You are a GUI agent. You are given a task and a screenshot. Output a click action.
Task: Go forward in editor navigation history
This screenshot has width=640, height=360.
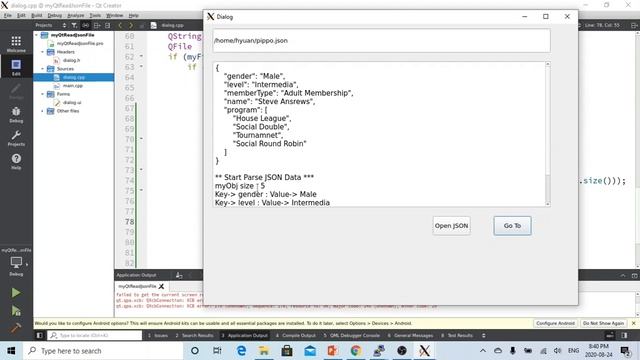pos(131,25)
